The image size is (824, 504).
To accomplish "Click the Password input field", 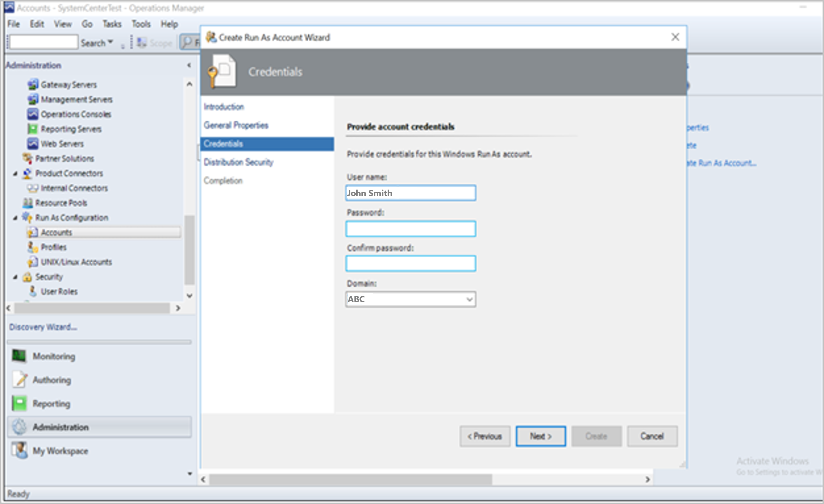I will tap(410, 228).
